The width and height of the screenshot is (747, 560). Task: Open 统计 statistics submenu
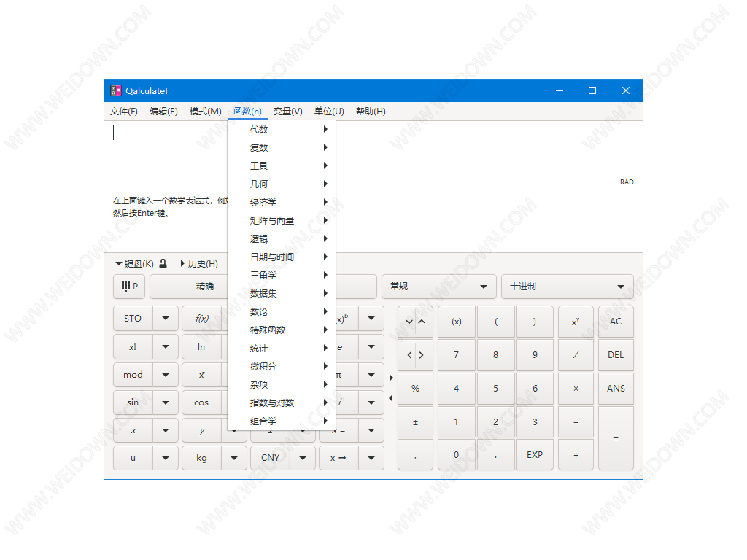point(282,348)
